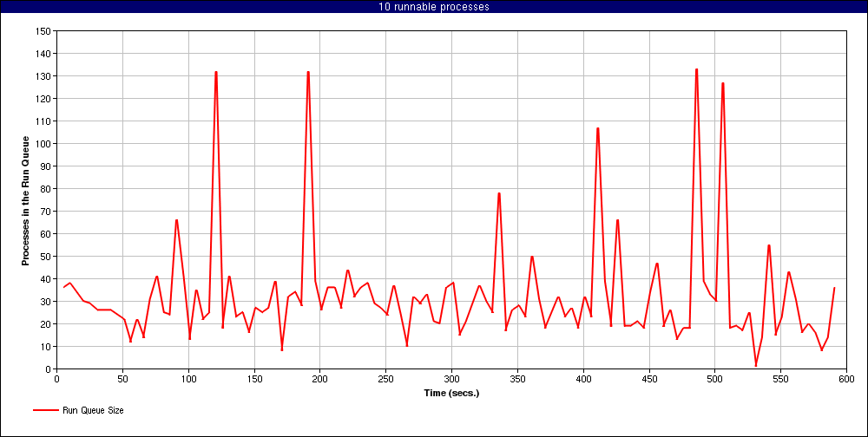Click the y-axis value 10
This screenshot has height=437, width=868.
tap(45, 347)
